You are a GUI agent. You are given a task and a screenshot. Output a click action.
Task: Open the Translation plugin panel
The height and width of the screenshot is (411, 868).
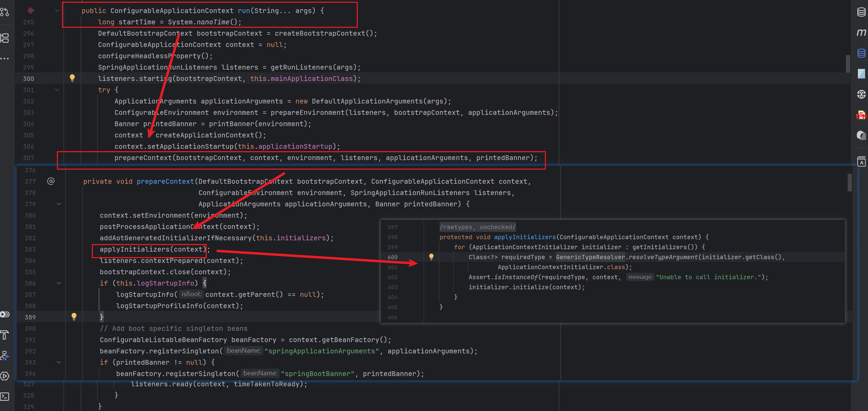click(861, 161)
